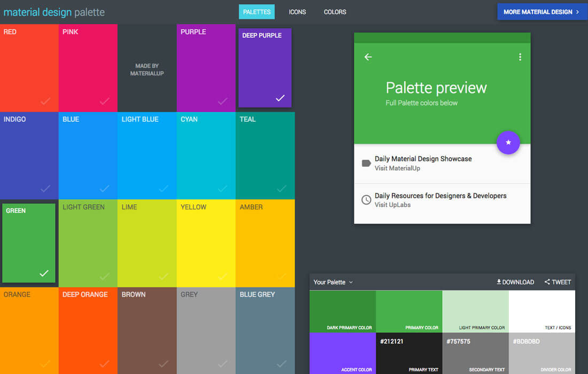The image size is (588, 374).
Task: Uncheck the Deep Purple color tile
Action: point(280,98)
